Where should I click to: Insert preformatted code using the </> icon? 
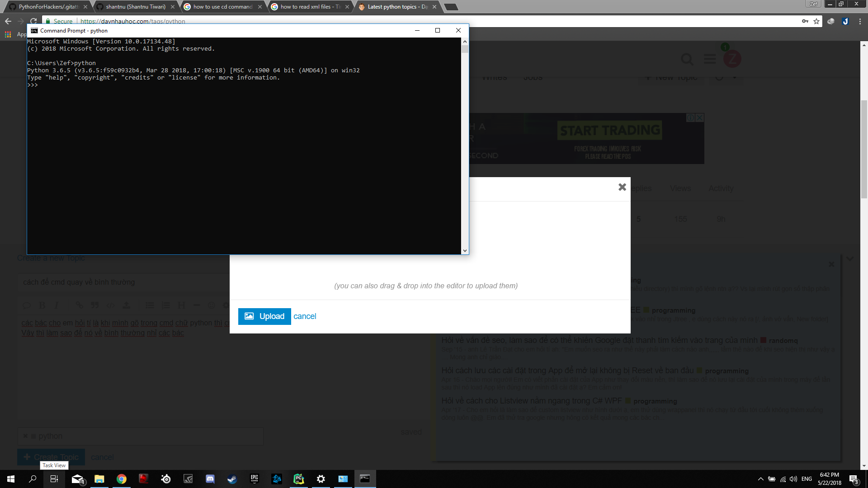pyautogui.click(x=110, y=305)
